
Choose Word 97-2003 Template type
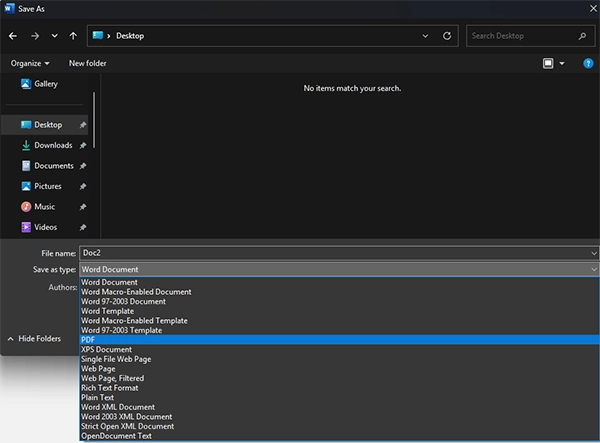tap(339, 330)
